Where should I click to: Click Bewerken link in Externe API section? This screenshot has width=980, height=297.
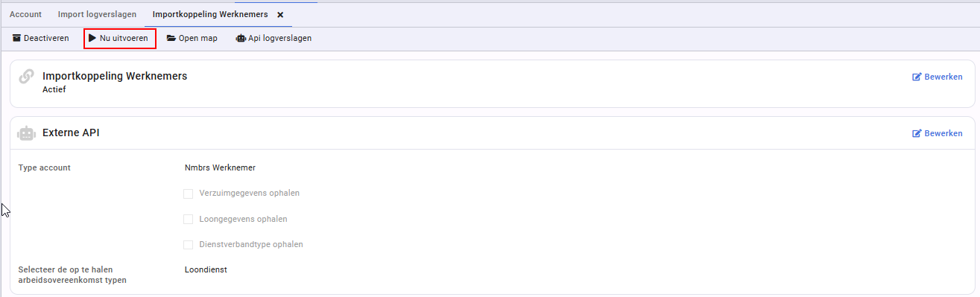tap(938, 133)
